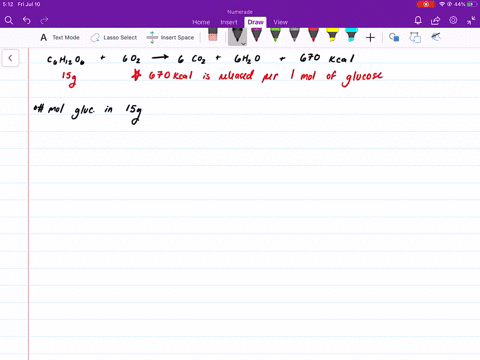The height and width of the screenshot is (360, 480).
Task: Open the shapes tool
Action: click(x=394, y=37)
